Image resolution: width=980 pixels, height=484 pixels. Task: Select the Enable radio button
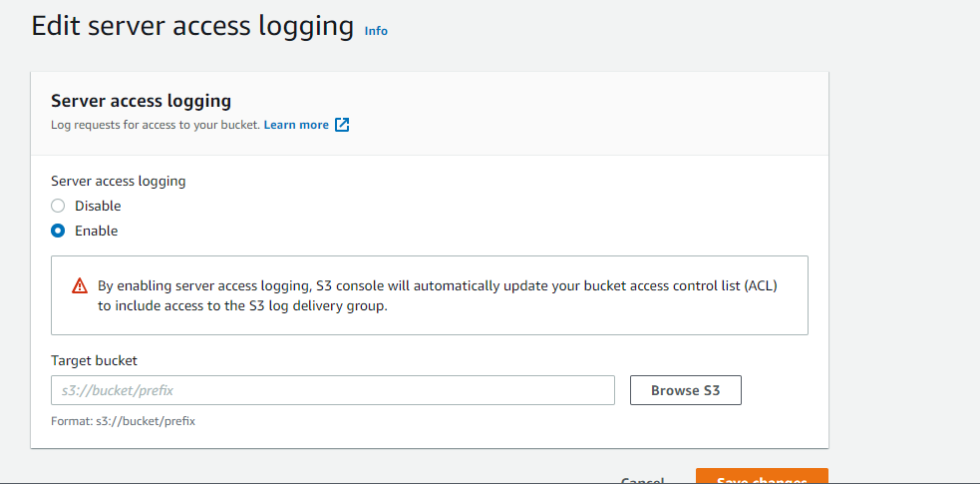coord(58,231)
